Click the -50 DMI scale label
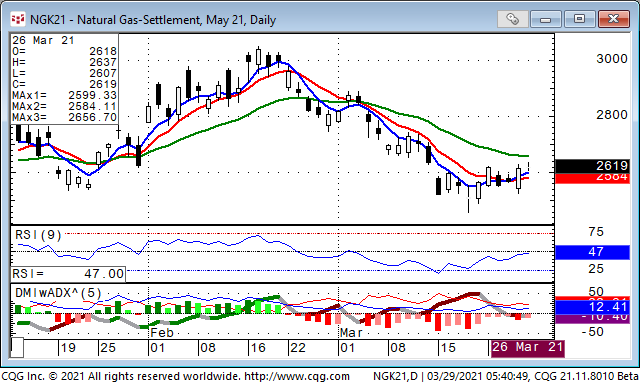This screenshot has width=640, height=384. [593, 331]
